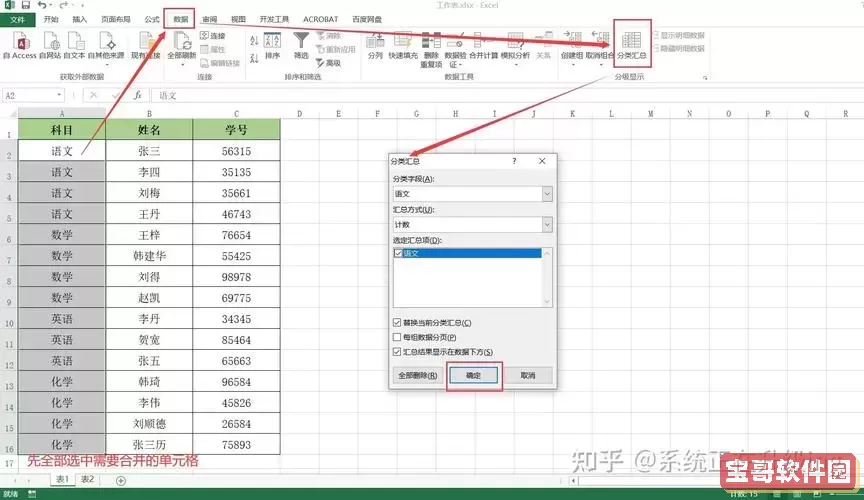The width and height of the screenshot is (864, 500).
Task: Toggle 语文 checkbox in 选定汇总项 list
Action: (398, 254)
